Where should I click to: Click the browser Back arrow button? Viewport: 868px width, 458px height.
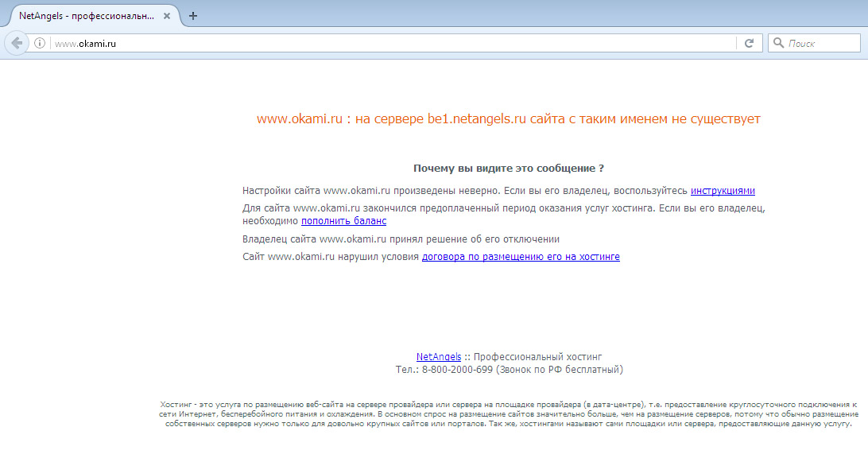click(x=17, y=44)
